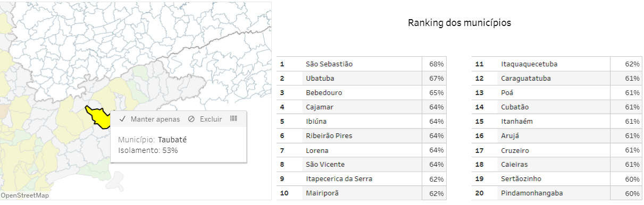Select Ubatuba in the ranking
Screen dimensions: 644x205
(x=362, y=79)
